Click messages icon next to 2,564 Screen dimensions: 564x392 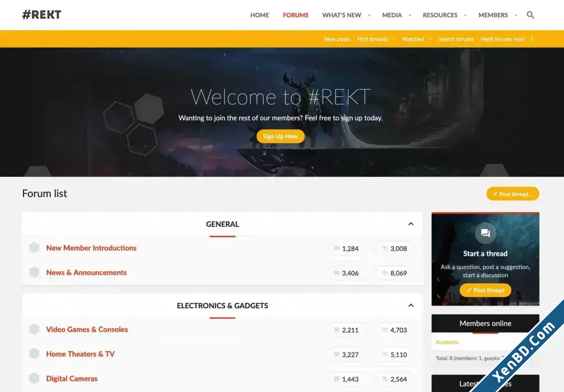point(385,380)
